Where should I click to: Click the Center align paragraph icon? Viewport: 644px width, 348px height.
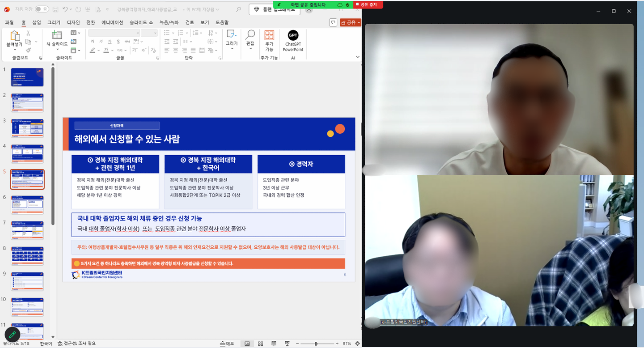click(x=175, y=50)
